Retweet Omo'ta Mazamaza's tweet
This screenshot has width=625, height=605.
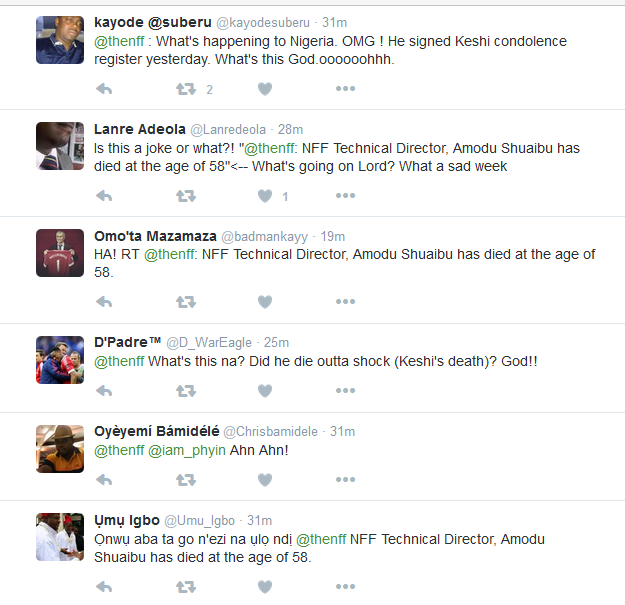click(x=186, y=301)
